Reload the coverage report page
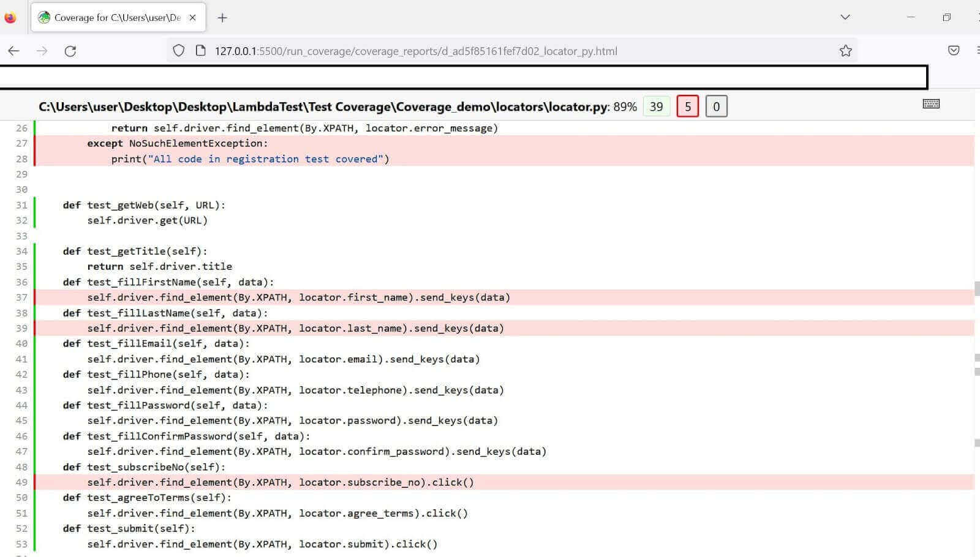Viewport: 980px width, 557px height. point(70,51)
